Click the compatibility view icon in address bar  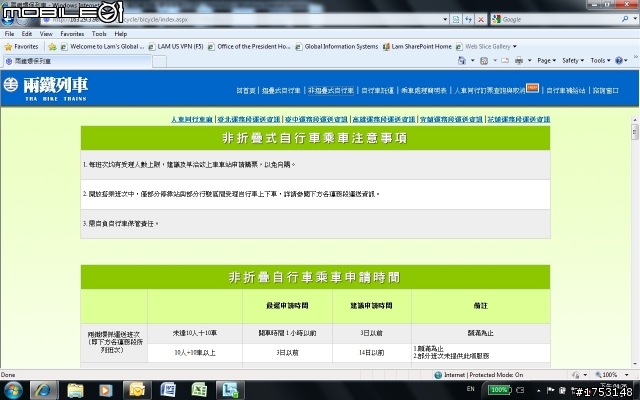point(456,19)
